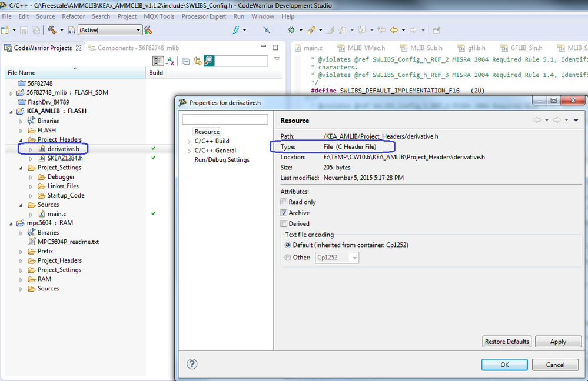
Task: Click the Collapse All icon
Action: pos(186,61)
